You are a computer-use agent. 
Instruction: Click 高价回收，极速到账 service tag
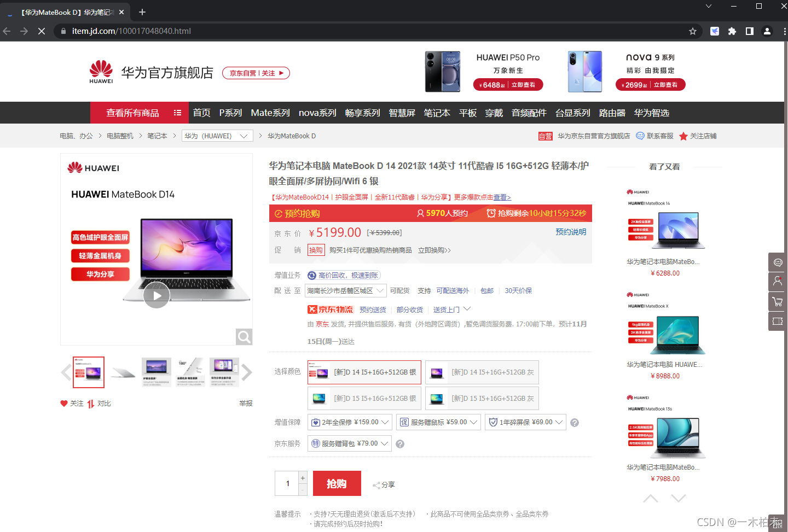[x=344, y=276]
